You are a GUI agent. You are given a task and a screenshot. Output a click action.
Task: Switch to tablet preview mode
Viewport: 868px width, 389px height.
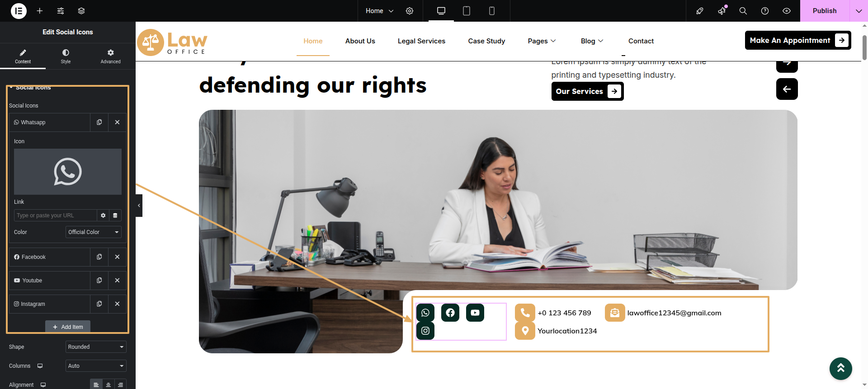tap(467, 11)
